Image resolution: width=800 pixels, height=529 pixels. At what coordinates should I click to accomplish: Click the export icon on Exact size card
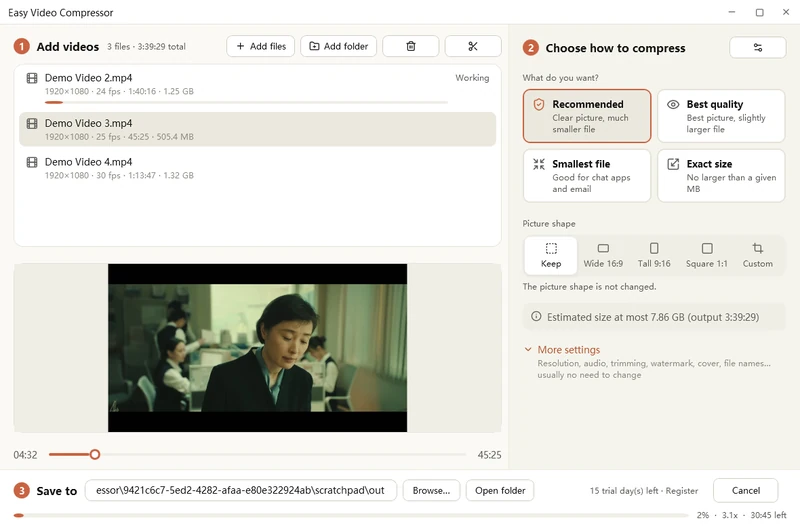click(673, 164)
